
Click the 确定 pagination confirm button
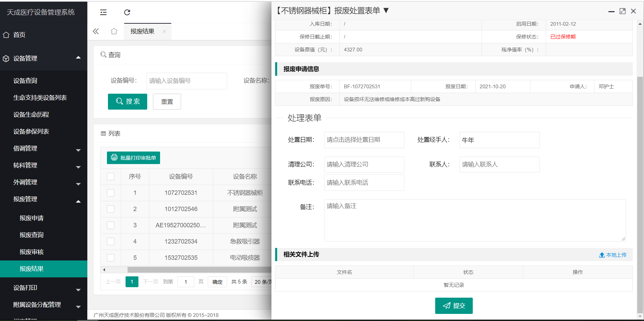point(217,282)
